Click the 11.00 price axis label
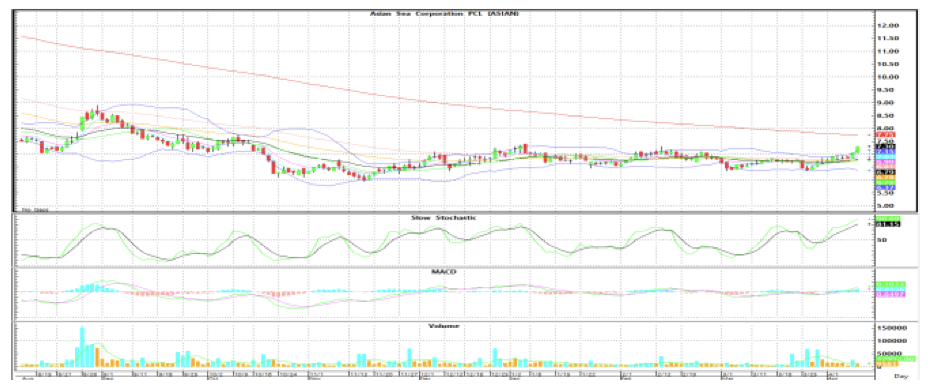Image resolution: width=930 pixels, height=390 pixels. [x=888, y=52]
